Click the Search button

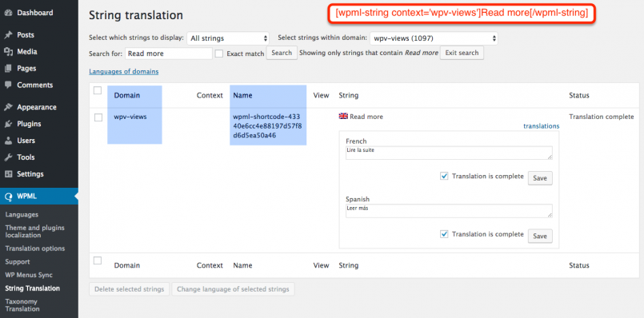pos(282,53)
